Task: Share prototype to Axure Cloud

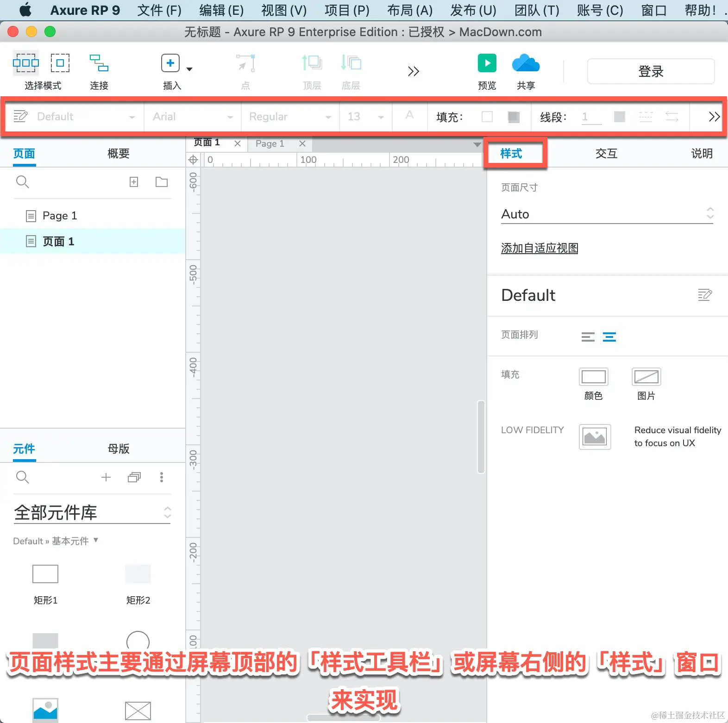Action: [526, 63]
